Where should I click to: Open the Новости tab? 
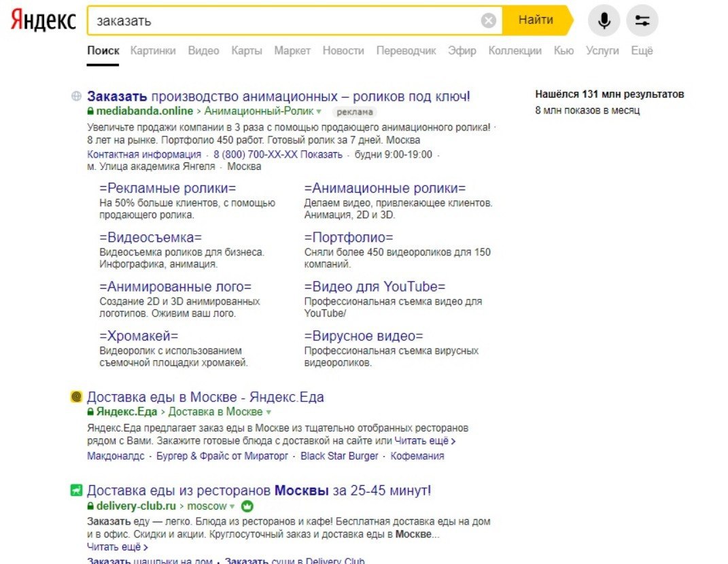tap(343, 50)
